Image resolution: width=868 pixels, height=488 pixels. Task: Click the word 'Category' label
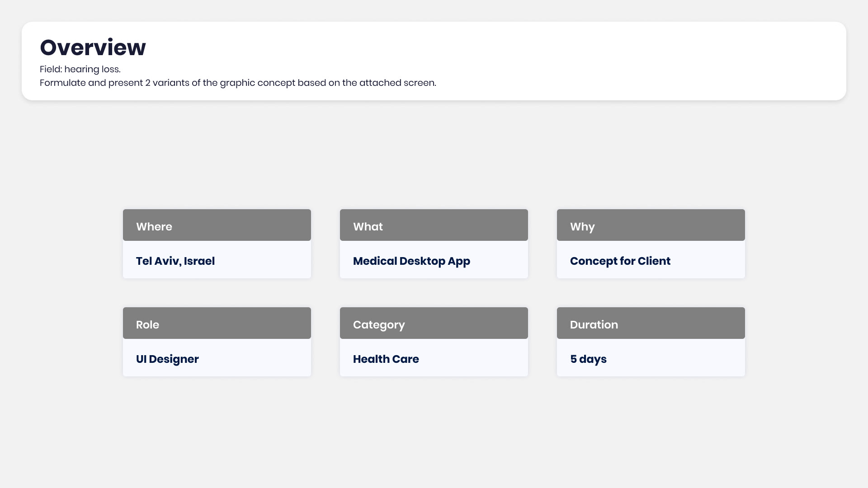379,325
